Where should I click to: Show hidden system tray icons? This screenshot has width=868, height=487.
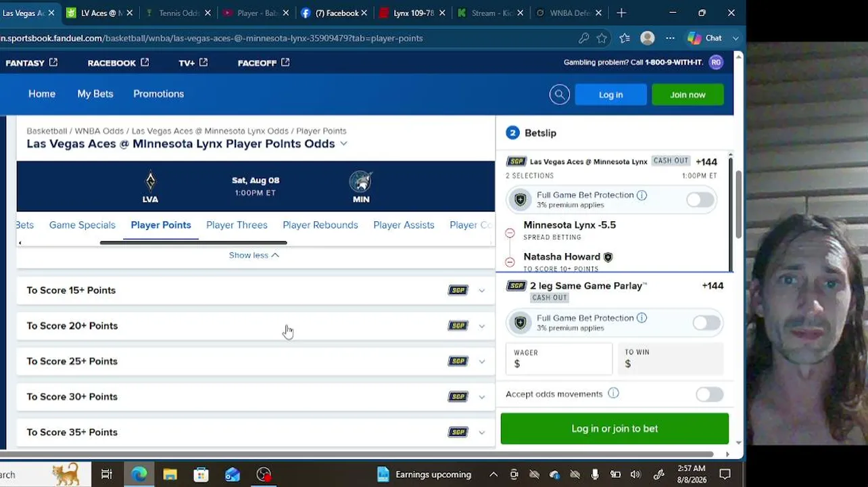pyautogui.click(x=493, y=475)
